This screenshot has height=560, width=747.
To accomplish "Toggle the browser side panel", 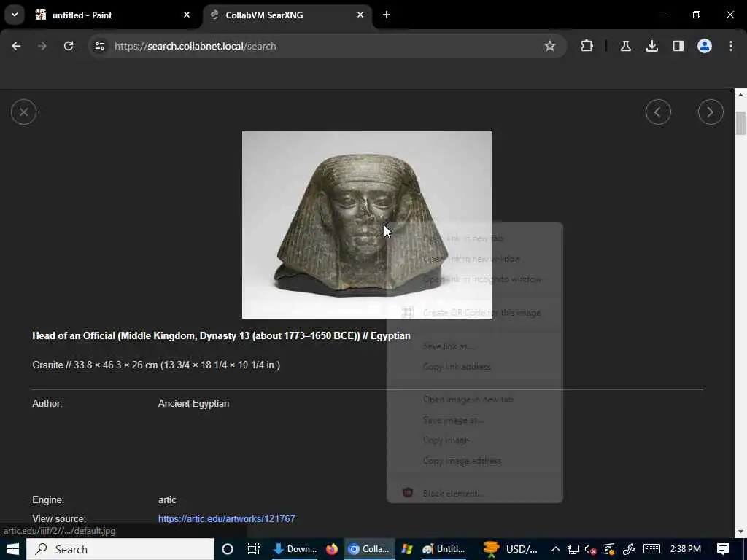I will (678, 46).
